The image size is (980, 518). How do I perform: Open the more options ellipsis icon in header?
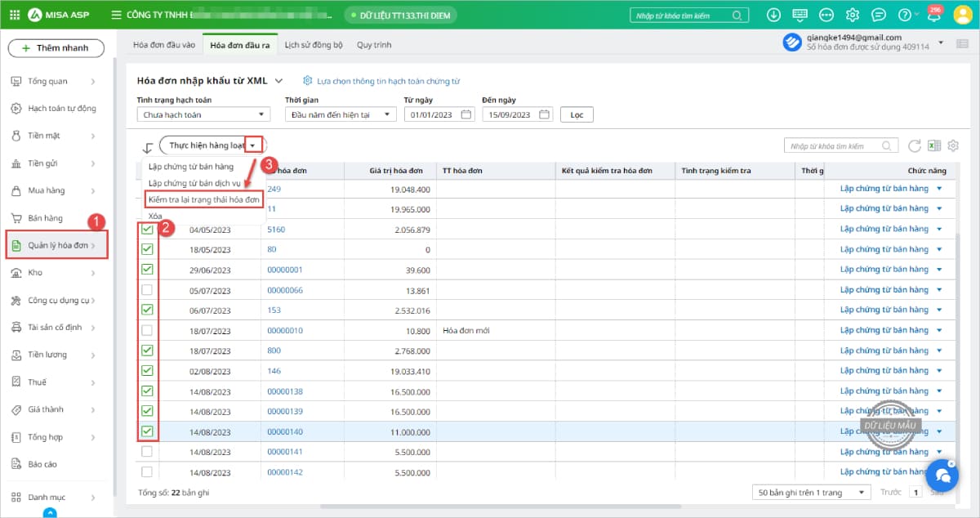click(826, 15)
